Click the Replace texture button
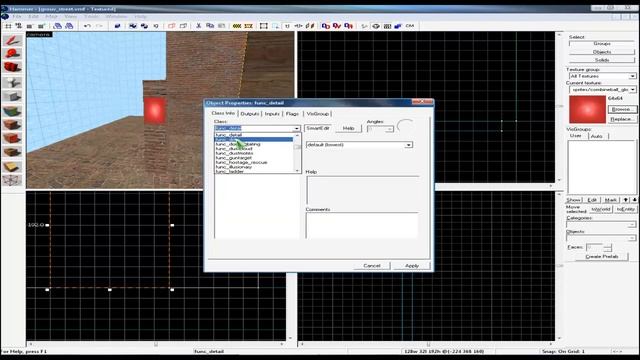640x360 pixels. coord(622,119)
